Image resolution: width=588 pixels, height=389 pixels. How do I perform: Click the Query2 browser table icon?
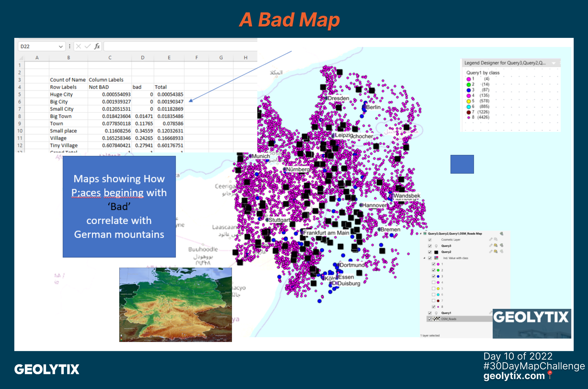(496, 252)
